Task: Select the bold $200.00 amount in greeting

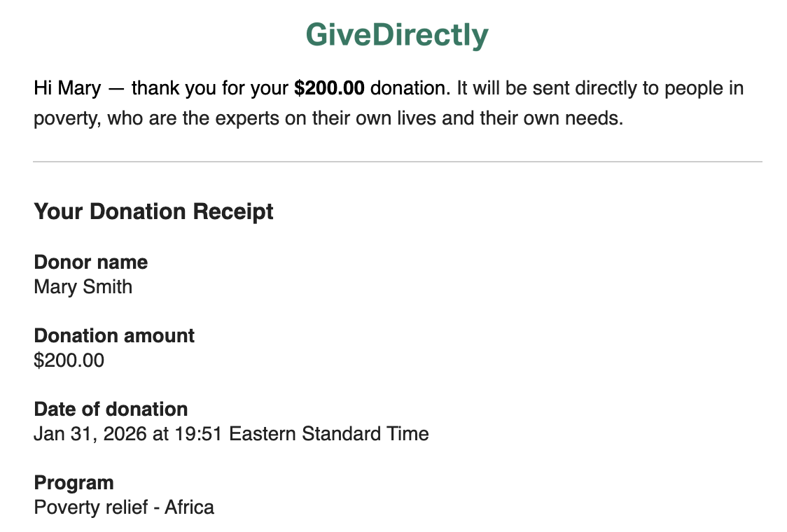Action: [329, 89]
